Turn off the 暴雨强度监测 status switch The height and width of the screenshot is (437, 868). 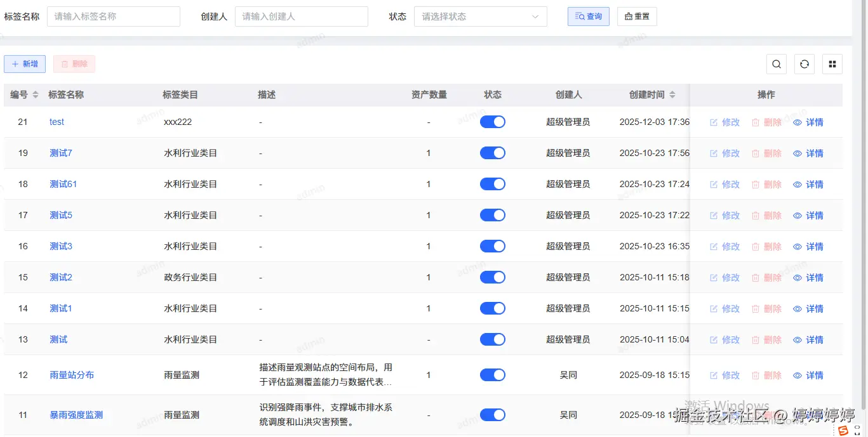493,415
